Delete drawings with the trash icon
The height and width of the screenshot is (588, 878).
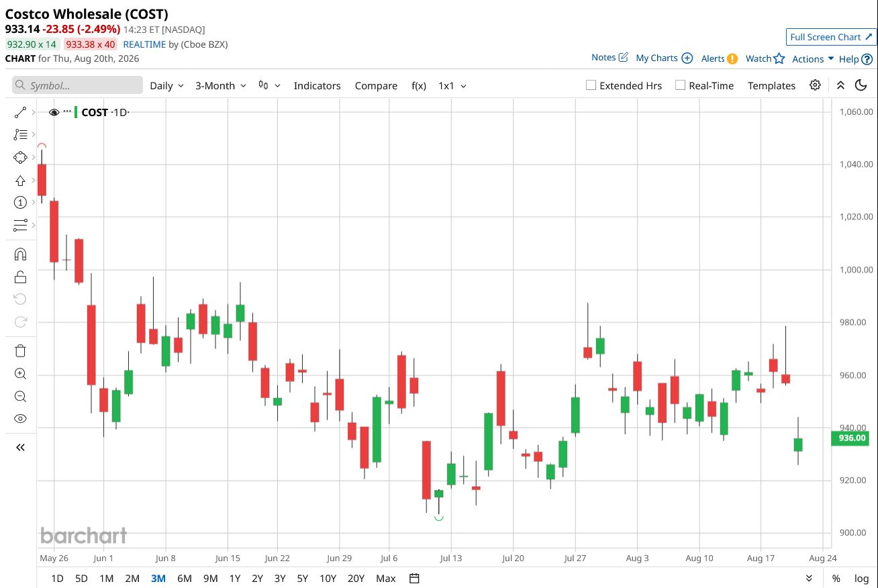click(x=20, y=351)
